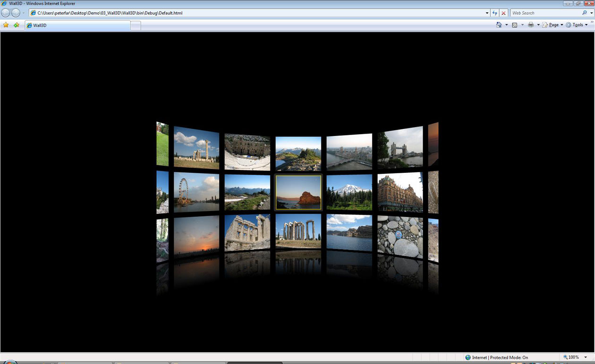Expand the zoom level dropdown arrow
This screenshot has width=595, height=364.
[x=586, y=357]
